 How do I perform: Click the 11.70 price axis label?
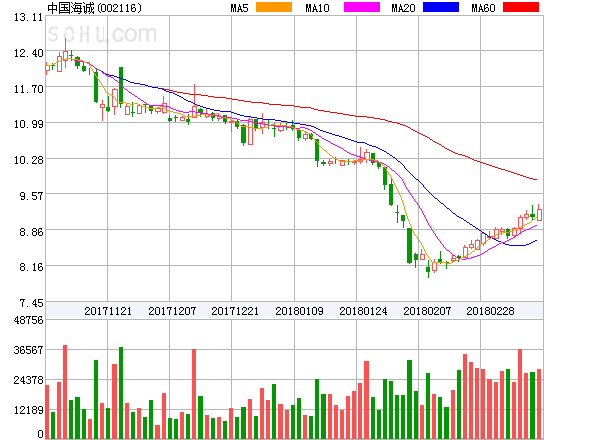pos(28,89)
